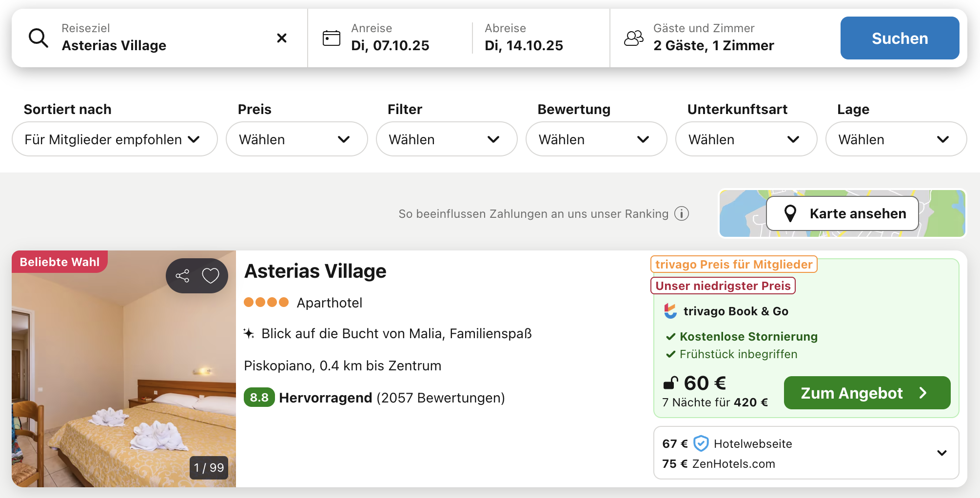Open the 8.8 Hervorragend reviews
The width and height of the screenshot is (980, 498).
[x=374, y=398]
